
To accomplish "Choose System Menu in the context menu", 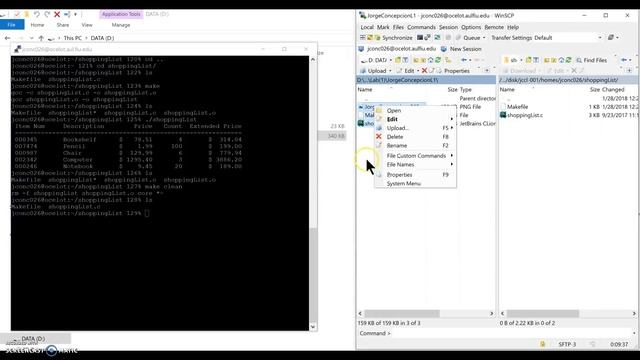I will click(x=415, y=183).
